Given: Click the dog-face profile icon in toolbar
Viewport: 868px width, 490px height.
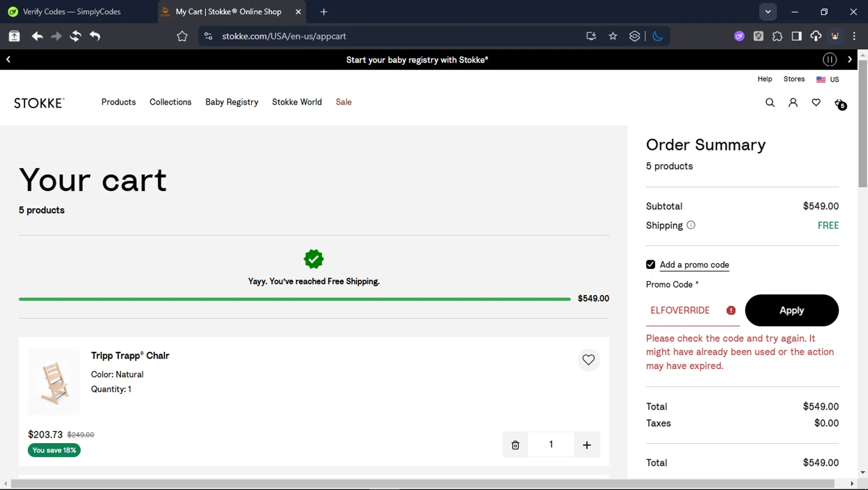Looking at the screenshot, I should 835,36.
